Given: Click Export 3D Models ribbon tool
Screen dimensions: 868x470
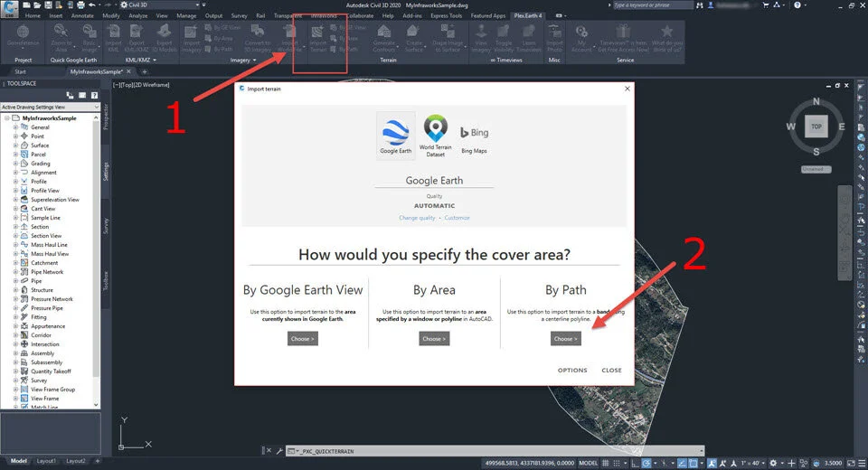Looking at the screenshot, I should tap(165, 38).
